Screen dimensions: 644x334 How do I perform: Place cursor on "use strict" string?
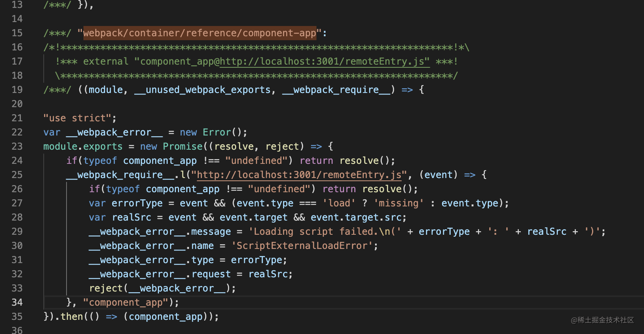[77, 118]
